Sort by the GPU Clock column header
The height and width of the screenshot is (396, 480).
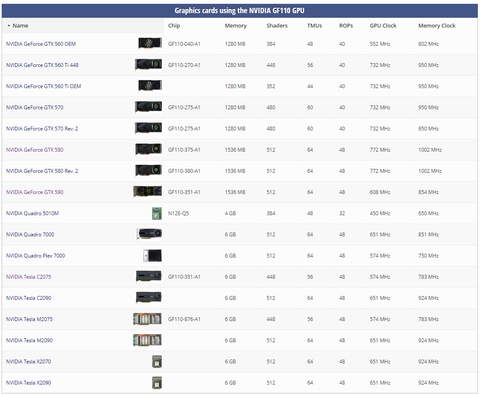tap(383, 26)
